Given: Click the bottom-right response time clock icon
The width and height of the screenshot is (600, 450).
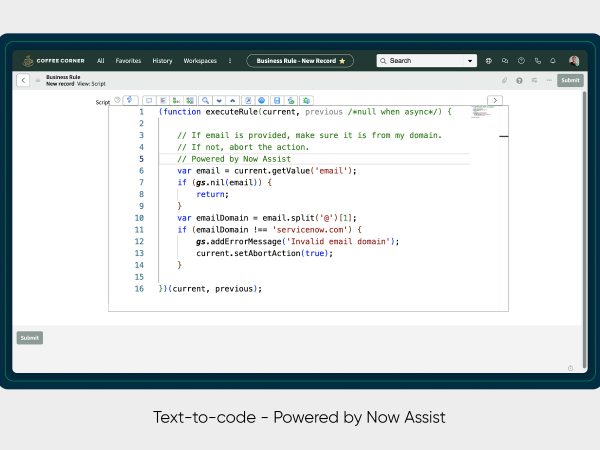Looking at the screenshot, I should 570,368.
